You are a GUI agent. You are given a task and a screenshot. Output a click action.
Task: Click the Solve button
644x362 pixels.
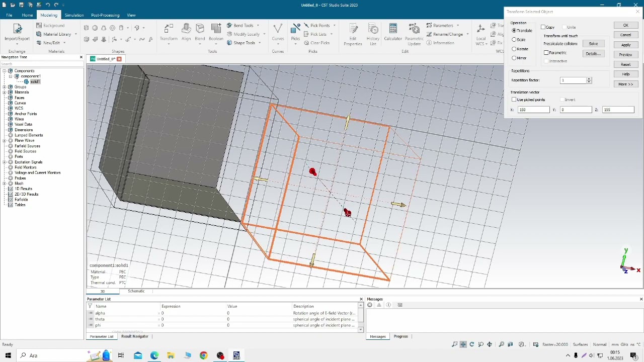(x=593, y=44)
